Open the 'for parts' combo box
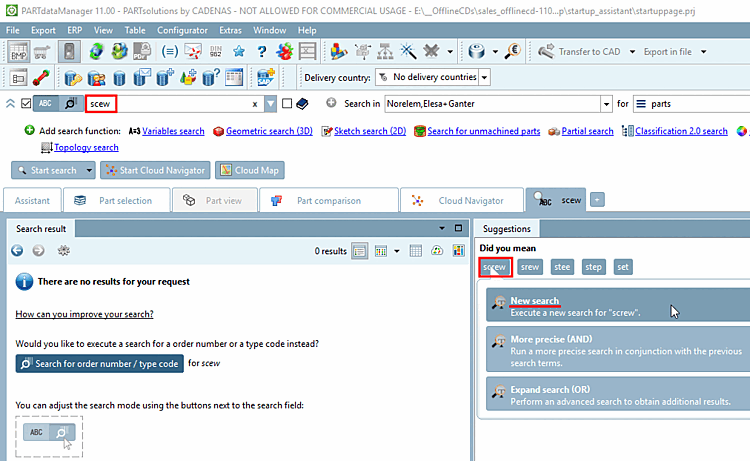750x461 pixels. [692, 104]
